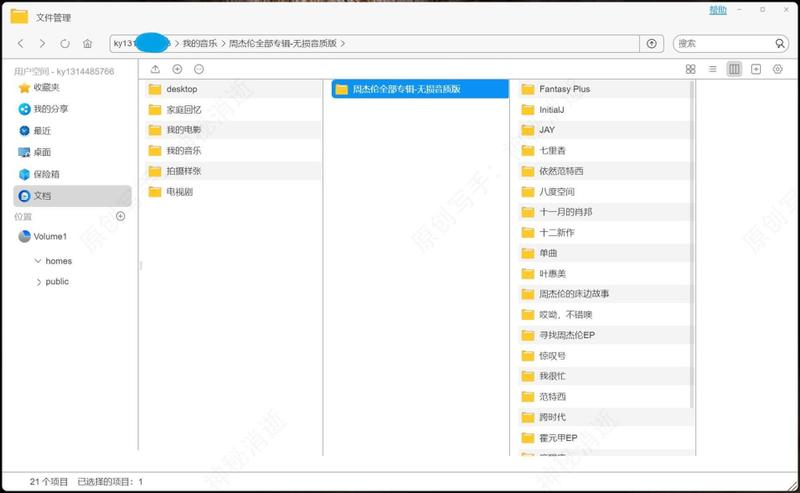This screenshot has height=493, width=800.
Task: Open the 单曲 folder
Action: tap(605, 253)
